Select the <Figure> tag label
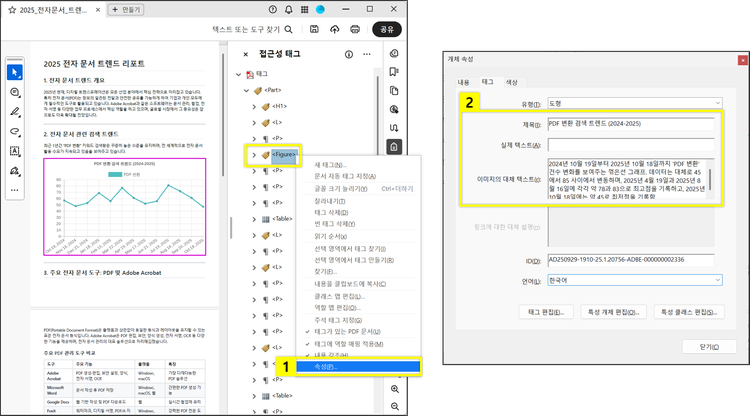750x416 pixels. pyautogui.click(x=284, y=154)
